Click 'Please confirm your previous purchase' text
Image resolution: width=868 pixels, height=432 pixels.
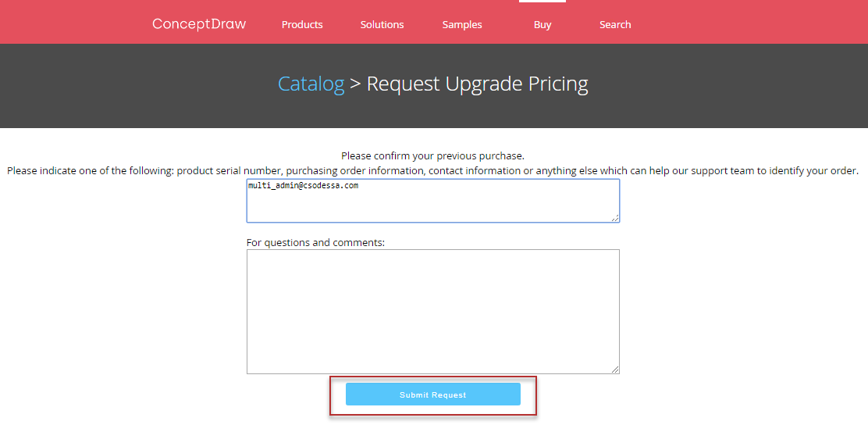[432, 155]
